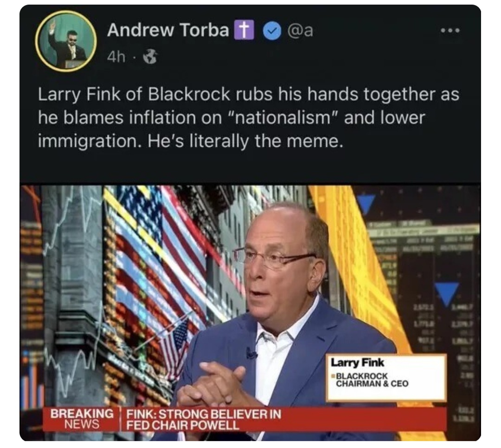
Task: Click the Larry Fink name caption box
Action: coord(386,377)
